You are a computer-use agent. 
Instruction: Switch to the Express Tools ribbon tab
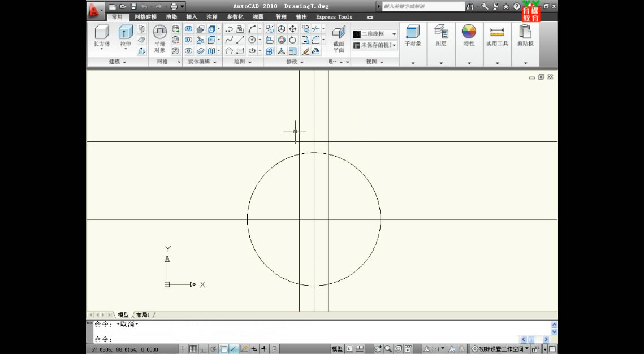pyautogui.click(x=334, y=18)
